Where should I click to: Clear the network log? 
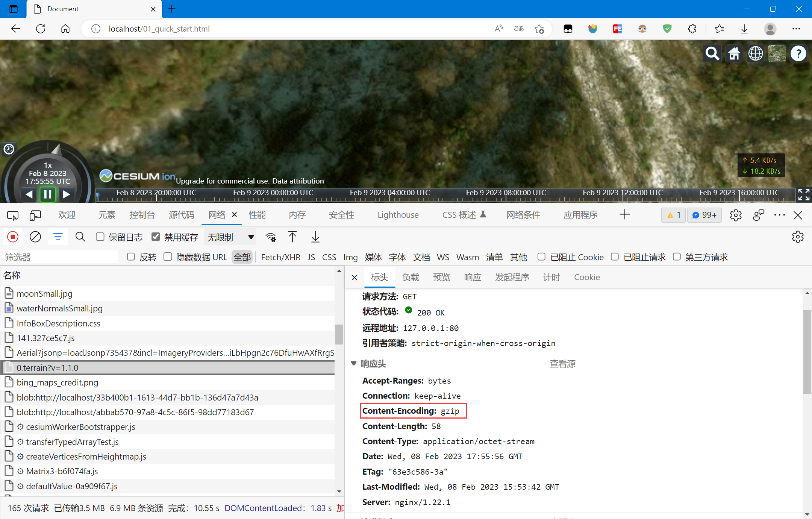[x=35, y=237]
